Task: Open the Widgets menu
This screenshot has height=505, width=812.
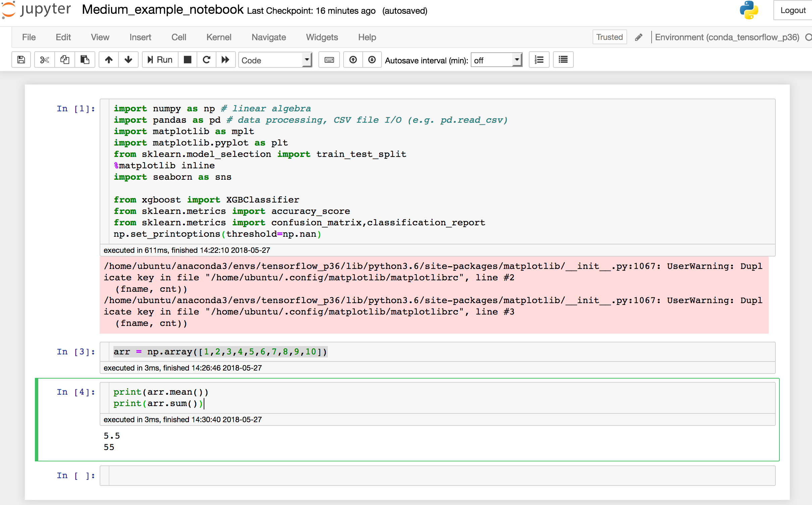Action: (321, 37)
